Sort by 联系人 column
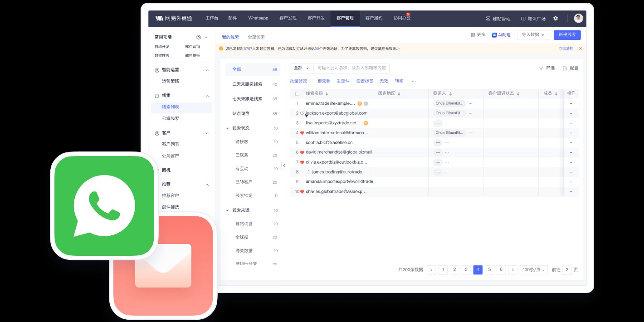This screenshot has height=322, width=644. [450, 93]
